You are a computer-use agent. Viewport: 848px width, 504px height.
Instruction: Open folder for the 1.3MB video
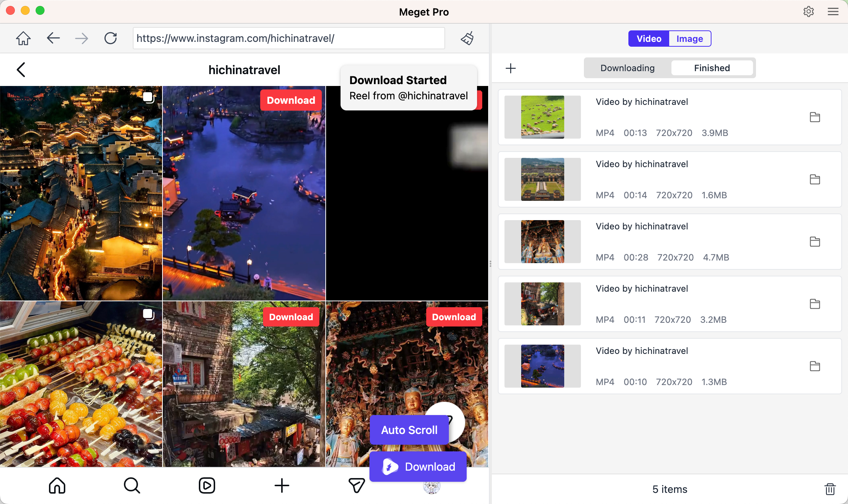pos(815,366)
